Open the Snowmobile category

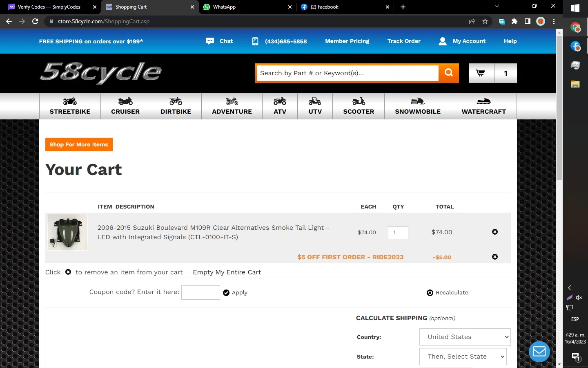pyautogui.click(x=418, y=106)
